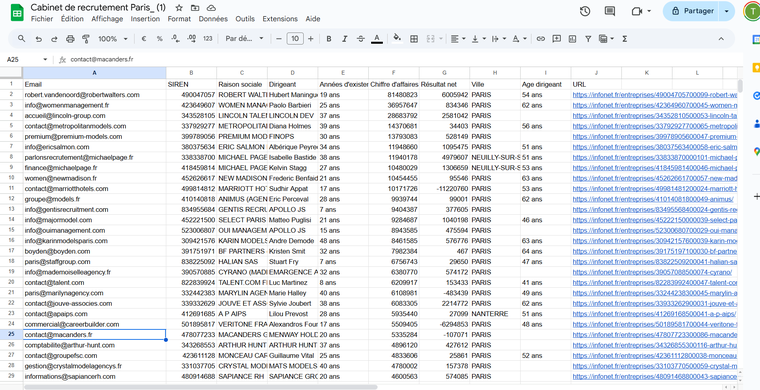This screenshot has height=390, width=760.
Task: Toggle strikethrough formatting
Action: click(x=361, y=39)
